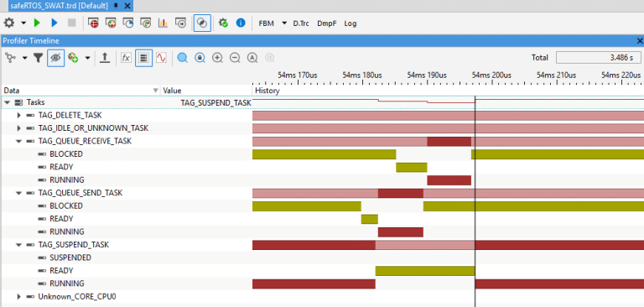This screenshot has width=644, height=307.
Task: Close the Profiler Timeline panel
Action: point(640,41)
